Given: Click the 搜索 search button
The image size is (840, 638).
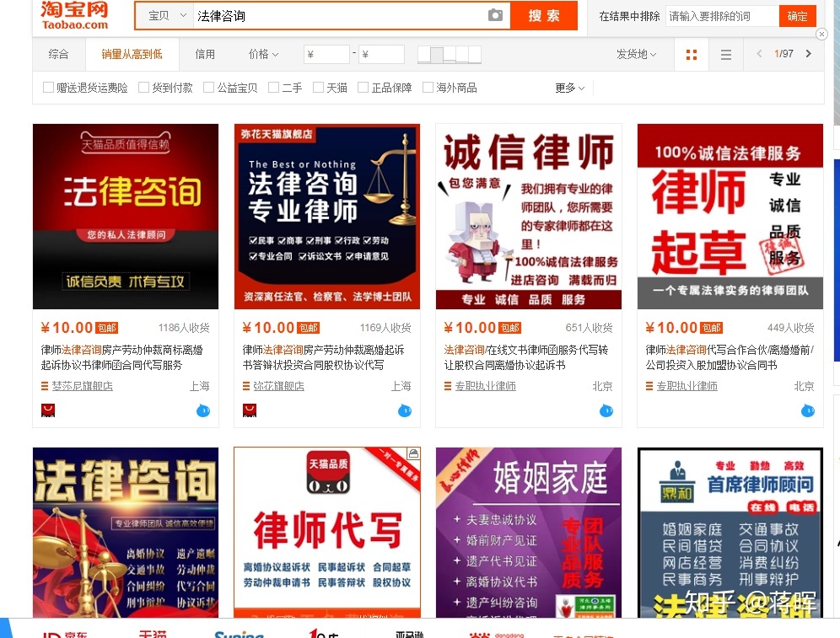Looking at the screenshot, I should click(x=543, y=15).
